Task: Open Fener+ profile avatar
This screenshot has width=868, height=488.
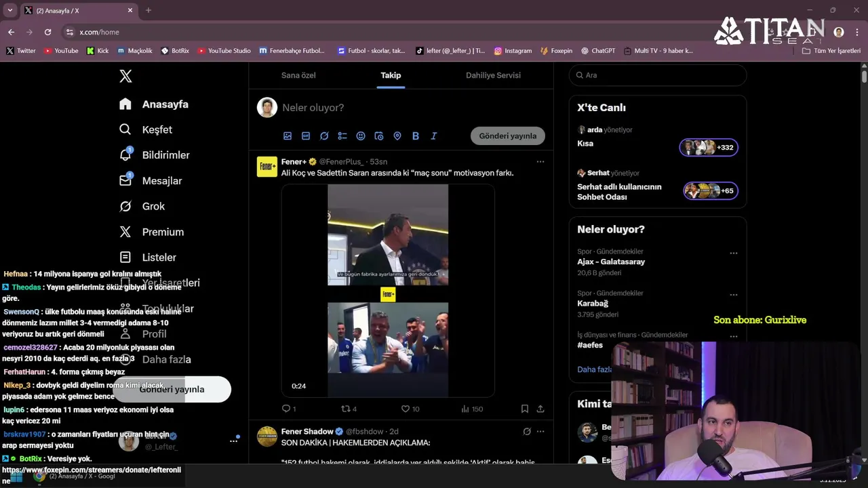Action: tap(267, 167)
